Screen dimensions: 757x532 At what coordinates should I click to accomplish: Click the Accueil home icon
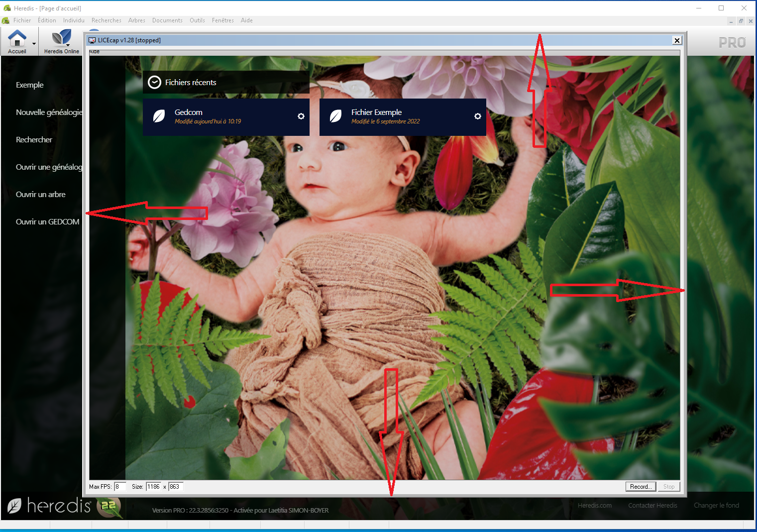[17, 39]
